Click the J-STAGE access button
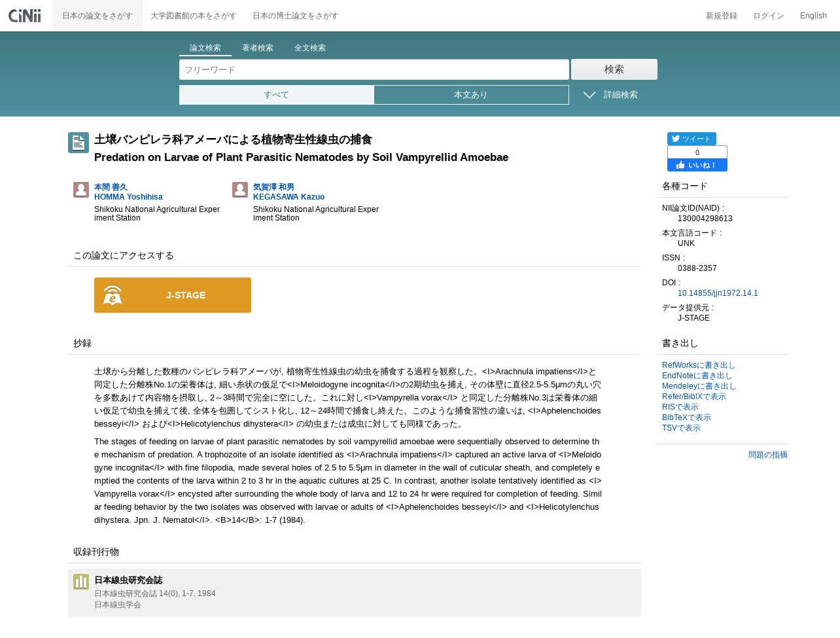This screenshot has width=840, height=638. tap(173, 295)
